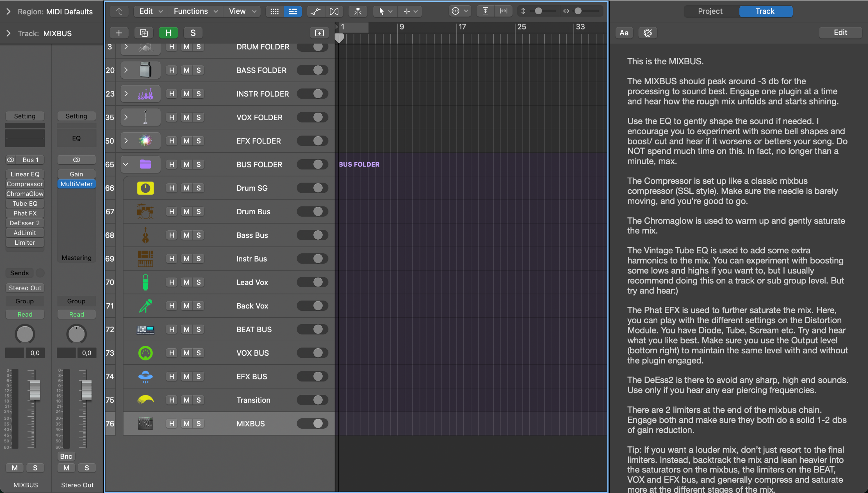Click the Drum SG yellow track icon
Viewport: 868px width, 493px height.
point(145,188)
